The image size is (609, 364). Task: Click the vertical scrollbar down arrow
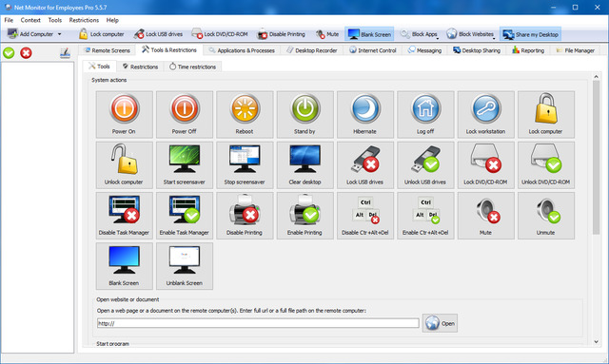pyautogui.click(x=596, y=342)
